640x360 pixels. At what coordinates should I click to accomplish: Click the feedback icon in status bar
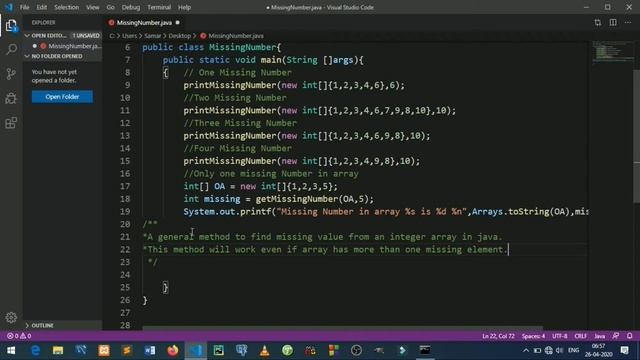coord(616,336)
